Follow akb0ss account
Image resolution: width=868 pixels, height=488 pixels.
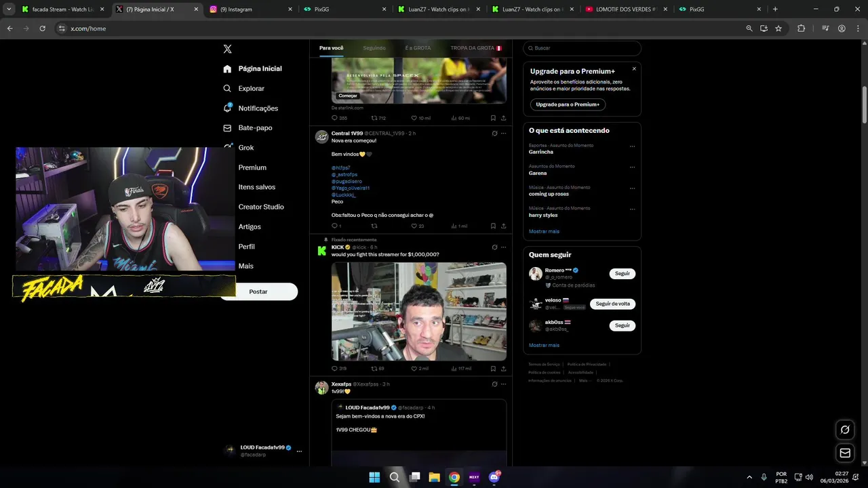[x=623, y=325]
